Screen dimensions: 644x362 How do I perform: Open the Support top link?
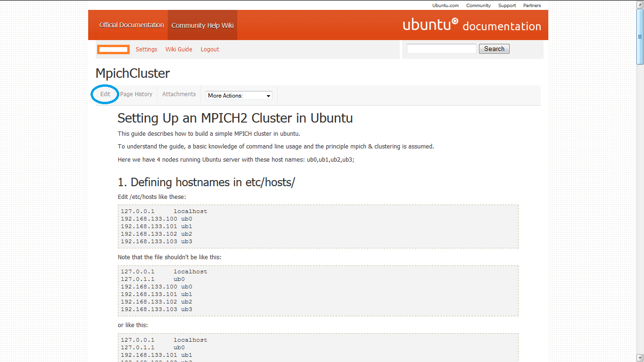pyautogui.click(x=507, y=6)
